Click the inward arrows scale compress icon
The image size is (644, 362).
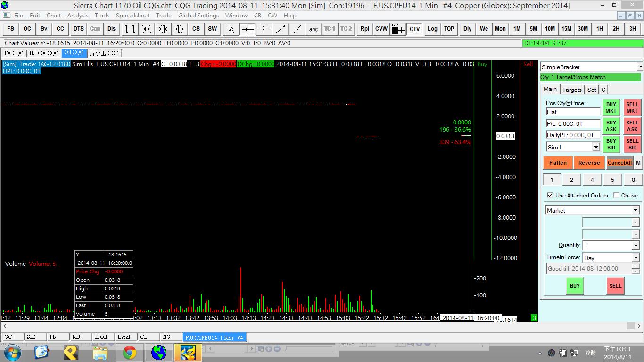pos(163,29)
